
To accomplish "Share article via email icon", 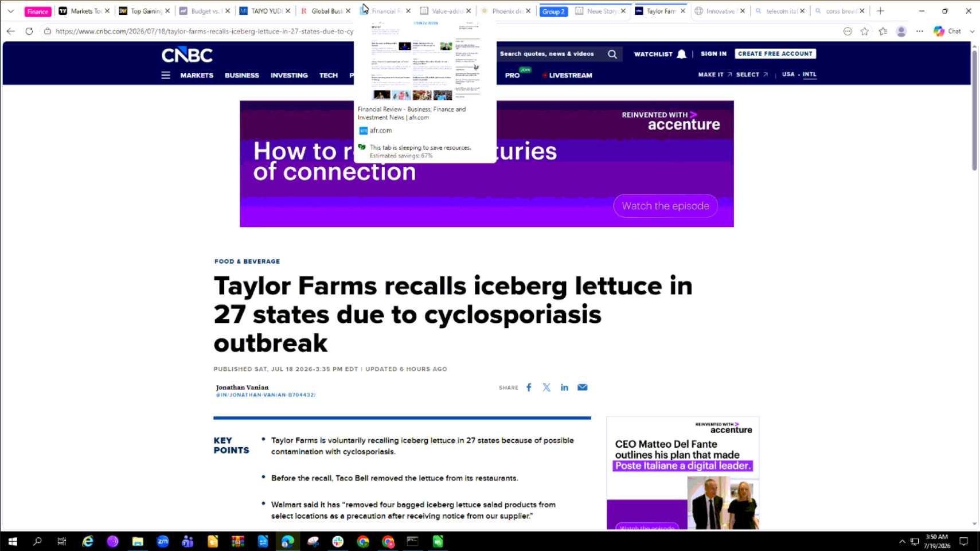I will (583, 388).
